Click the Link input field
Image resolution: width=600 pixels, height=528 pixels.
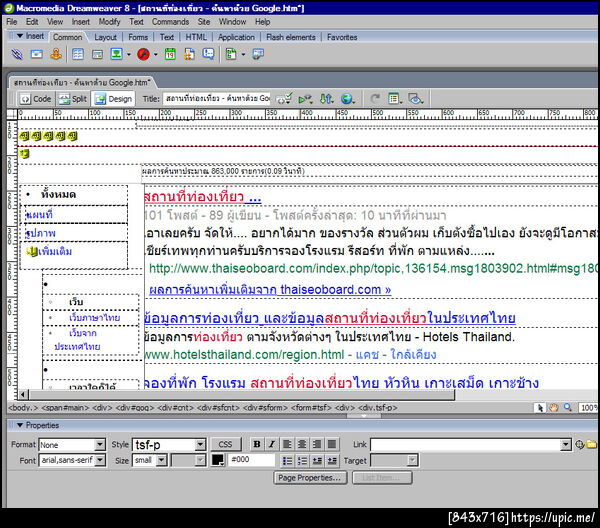466,445
